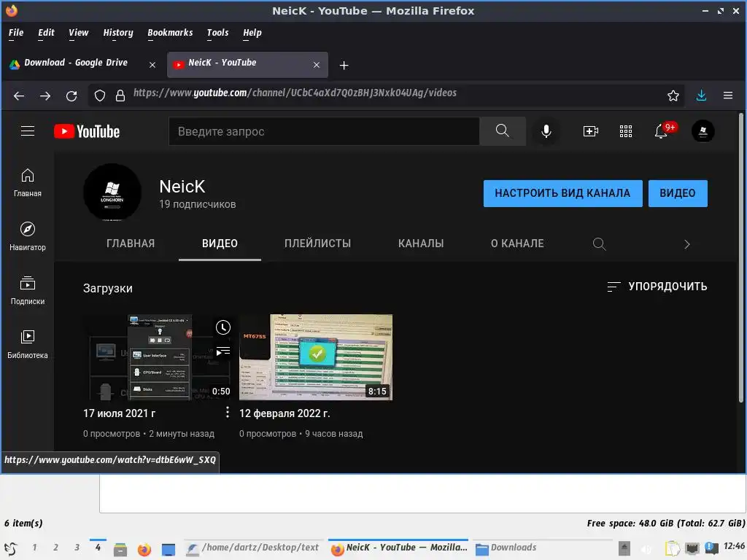Image resolution: width=747 pixels, height=560 pixels.
Task: Switch to the Главная channel tab
Action: [x=131, y=244]
